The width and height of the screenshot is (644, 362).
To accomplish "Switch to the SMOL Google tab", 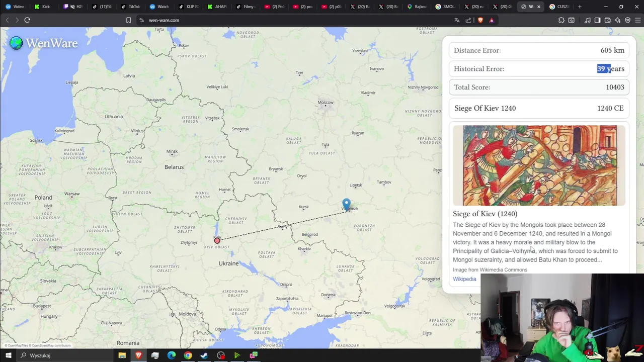I will click(445, 7).
